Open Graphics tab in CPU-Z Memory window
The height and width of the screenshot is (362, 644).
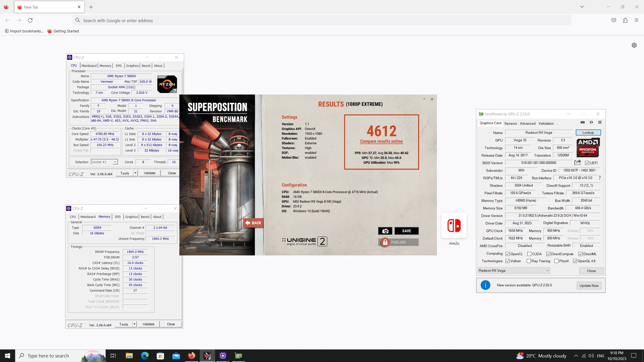click(131, 217)
